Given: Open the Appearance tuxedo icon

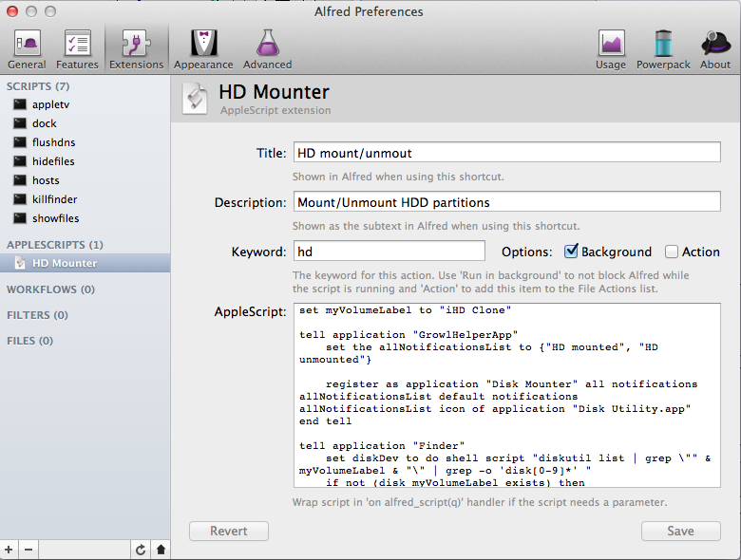Looking at the screenshot, I should pyautogui.click(x=203, y=49).
